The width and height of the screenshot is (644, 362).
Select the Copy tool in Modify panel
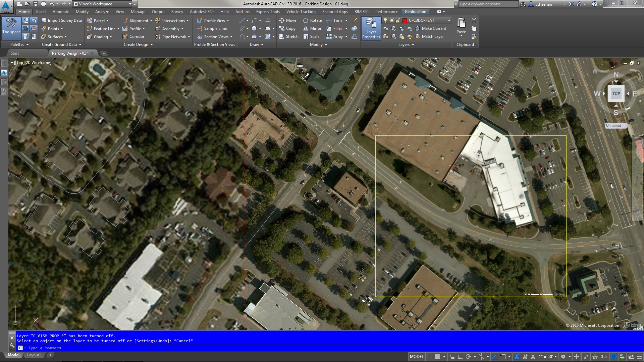[288, 28]
